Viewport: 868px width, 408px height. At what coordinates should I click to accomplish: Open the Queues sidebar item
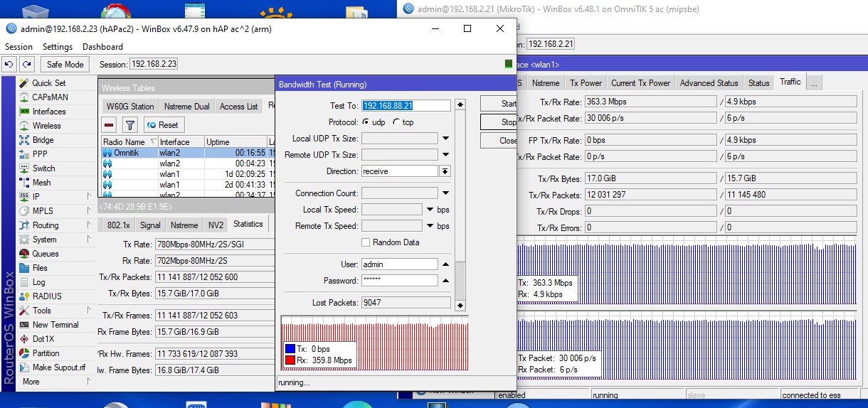(46, 254)
